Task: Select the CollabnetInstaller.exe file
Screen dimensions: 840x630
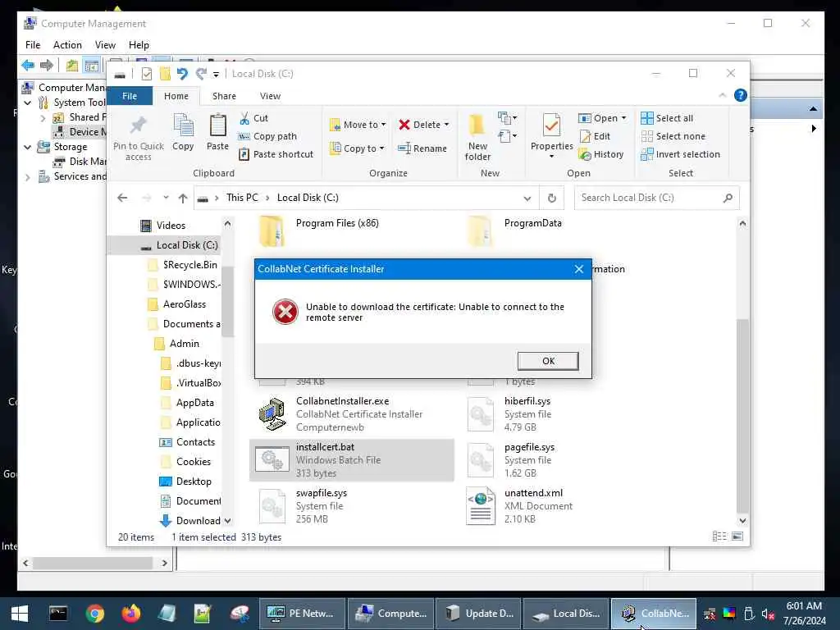Action: 351,413
